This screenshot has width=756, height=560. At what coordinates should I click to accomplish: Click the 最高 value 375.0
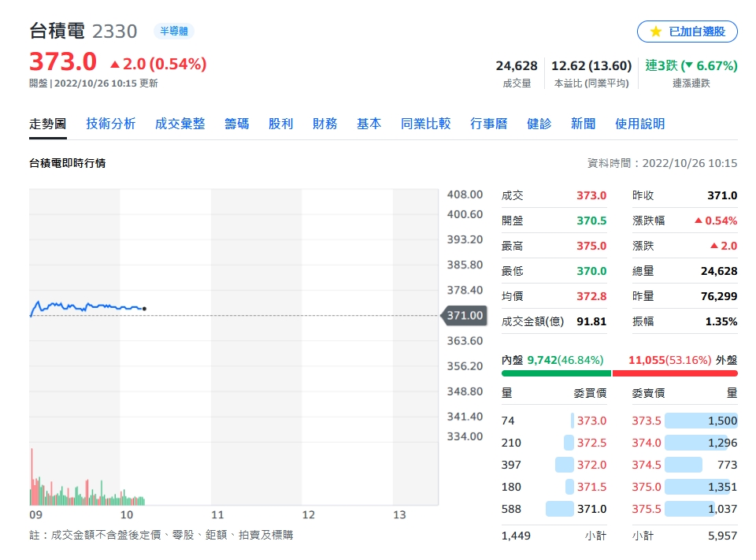click(591, 246)
